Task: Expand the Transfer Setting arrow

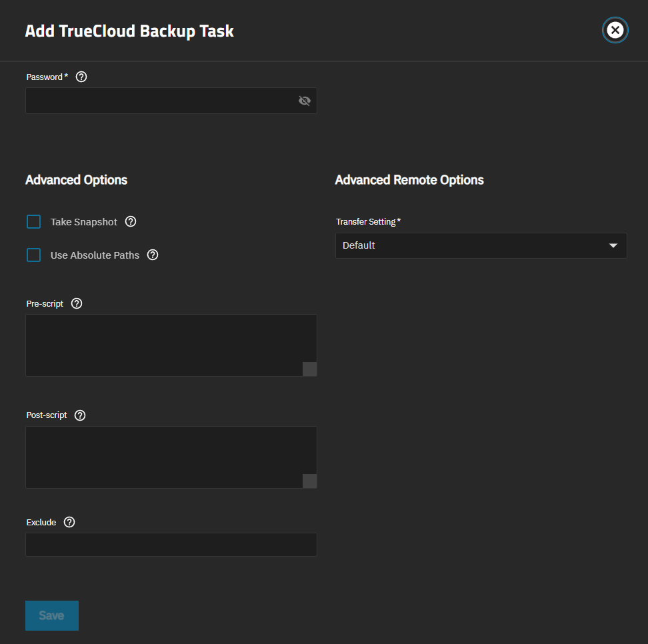Action: pos(613,246)
